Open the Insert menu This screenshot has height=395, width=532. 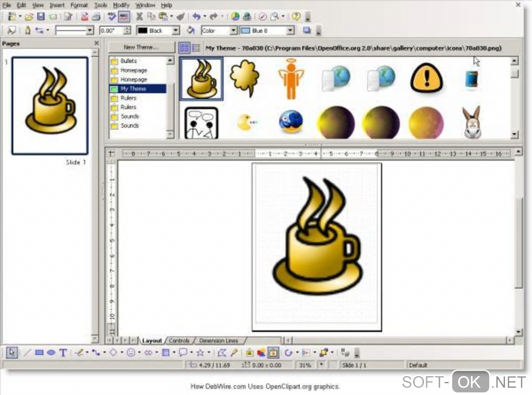(x=57, y=5)
